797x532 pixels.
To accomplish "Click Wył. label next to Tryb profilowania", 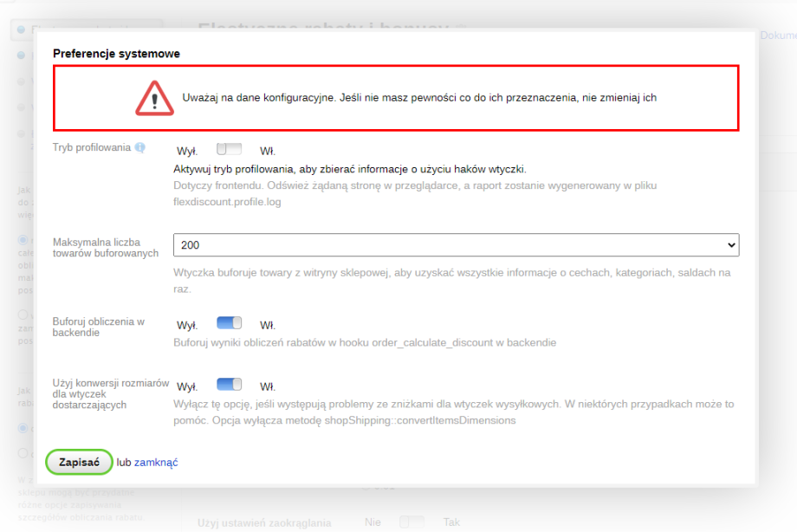I will 187,151.
